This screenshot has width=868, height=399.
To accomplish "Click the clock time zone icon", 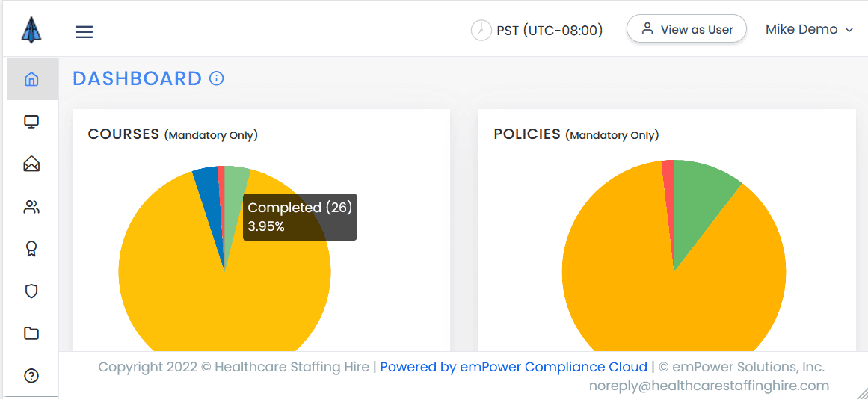I will click(x=481, y=31).
